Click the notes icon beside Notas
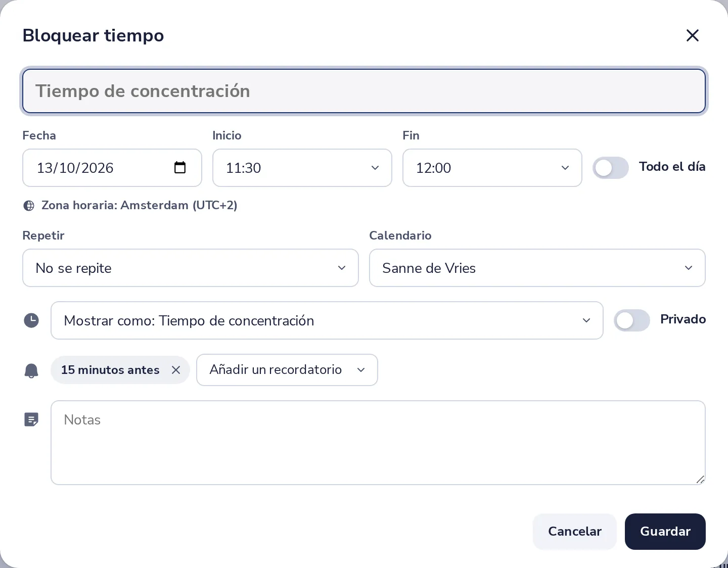 [x=31, y=419]
